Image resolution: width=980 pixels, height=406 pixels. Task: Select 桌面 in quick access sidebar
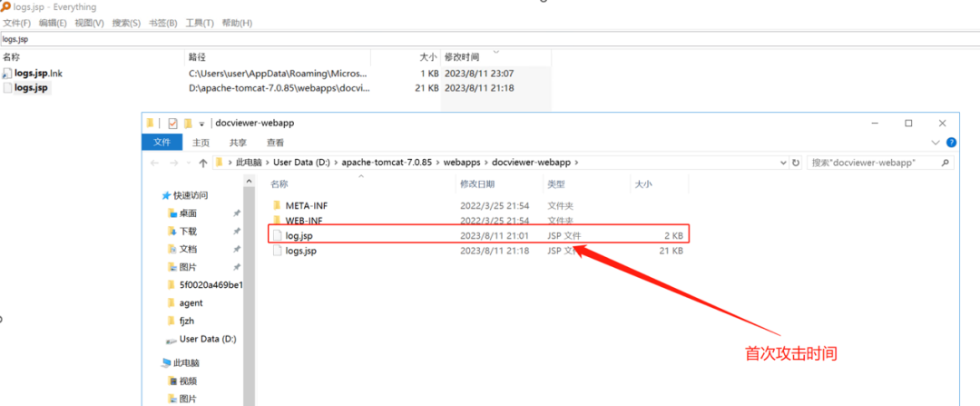(x=188, y=213)
